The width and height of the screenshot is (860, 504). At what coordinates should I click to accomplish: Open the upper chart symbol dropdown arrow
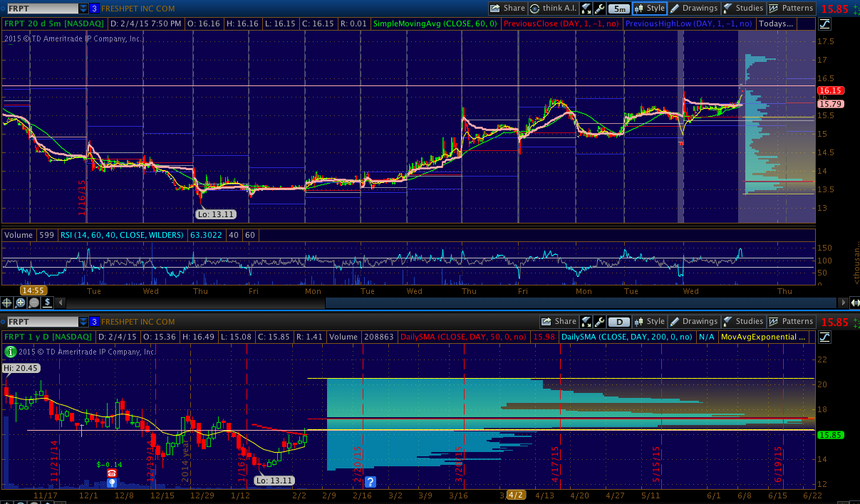[x=84, y=9]
